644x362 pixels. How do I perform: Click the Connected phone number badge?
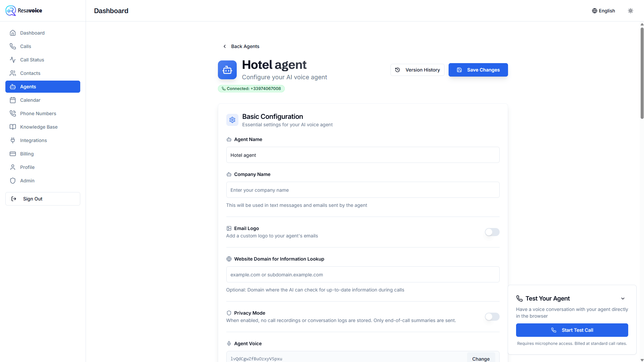[x=251, y=89]
